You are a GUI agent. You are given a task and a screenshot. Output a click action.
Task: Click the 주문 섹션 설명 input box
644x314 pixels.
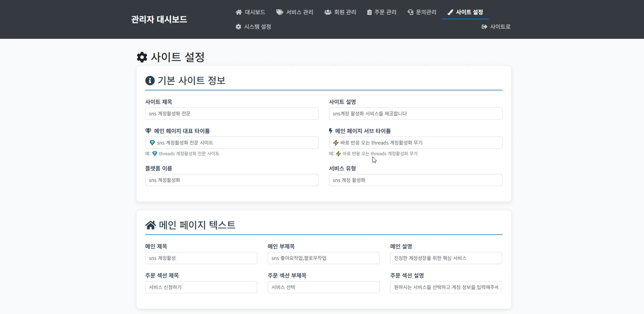coord(446,287)
